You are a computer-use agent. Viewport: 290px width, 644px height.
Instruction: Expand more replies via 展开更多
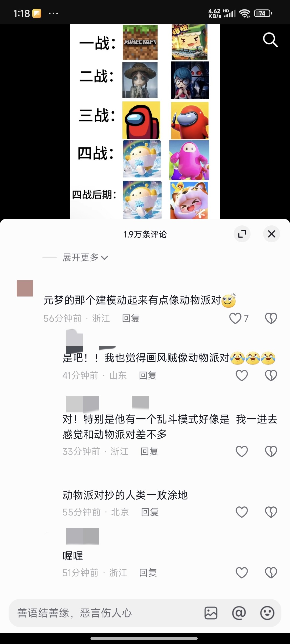point(85,258)
